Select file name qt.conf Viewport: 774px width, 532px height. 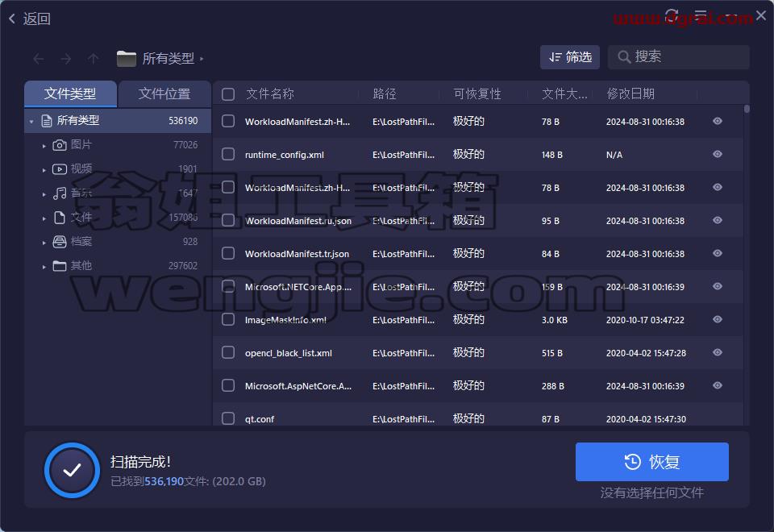pos(260,419)
